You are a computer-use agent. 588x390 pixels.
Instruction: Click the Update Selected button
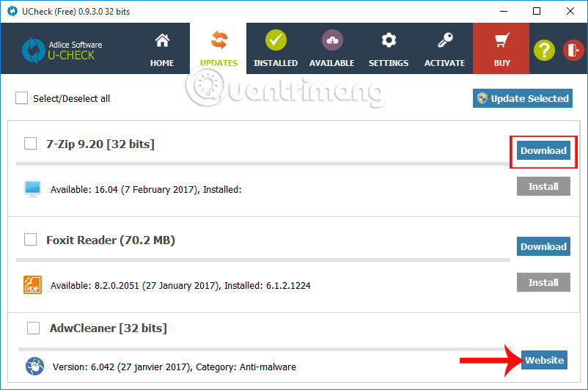[522, 98]
